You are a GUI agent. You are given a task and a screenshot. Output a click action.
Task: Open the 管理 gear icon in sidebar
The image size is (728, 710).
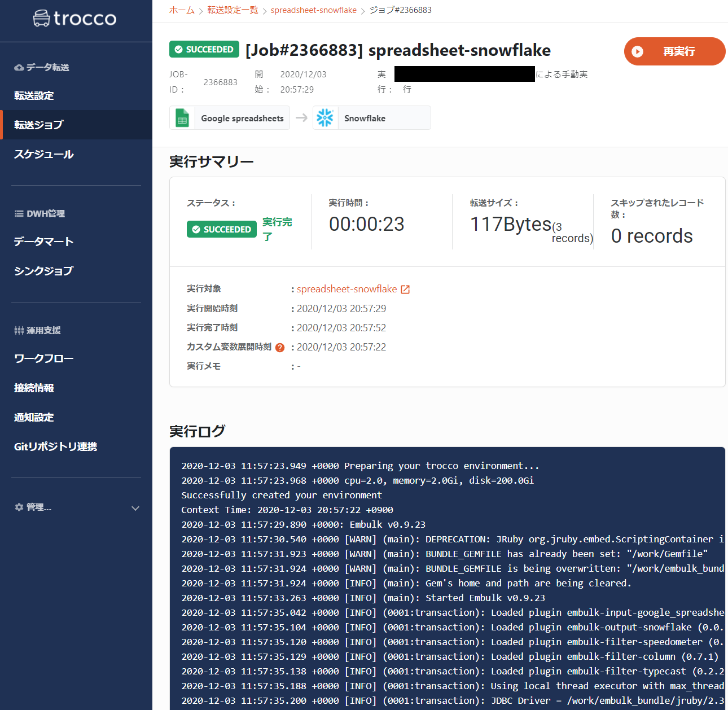pos(18,507)
